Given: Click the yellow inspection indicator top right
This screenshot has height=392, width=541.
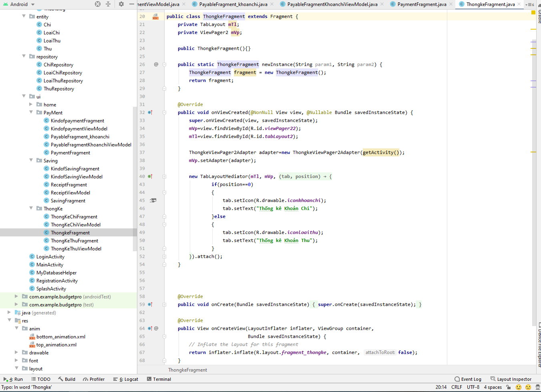Looking at the screenshot, I should tap(533, 12).
